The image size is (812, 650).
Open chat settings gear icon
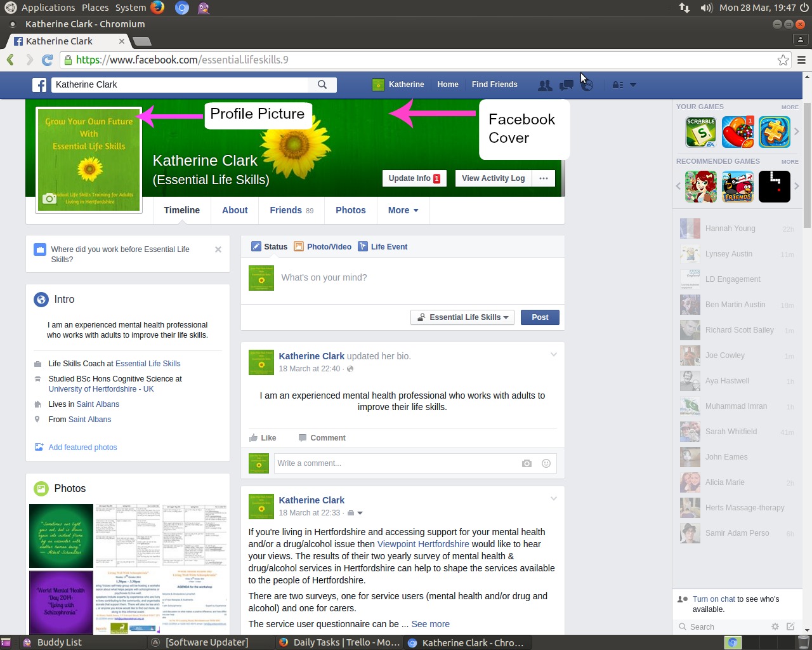775,627
